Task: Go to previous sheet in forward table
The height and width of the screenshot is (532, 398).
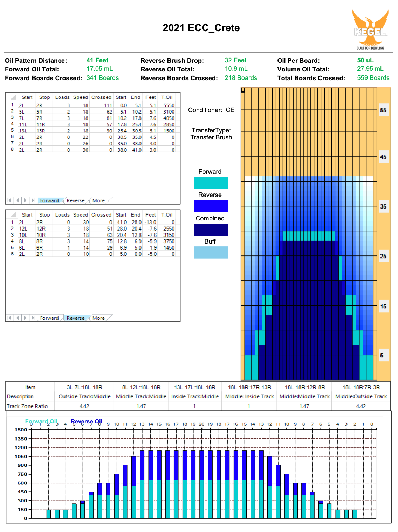Action: (17, 200)
